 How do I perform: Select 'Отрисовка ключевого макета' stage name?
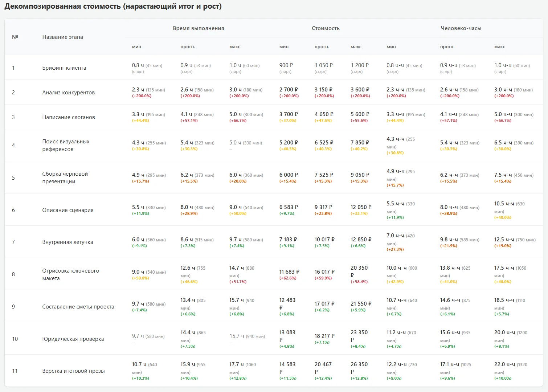tap(70, 274)
